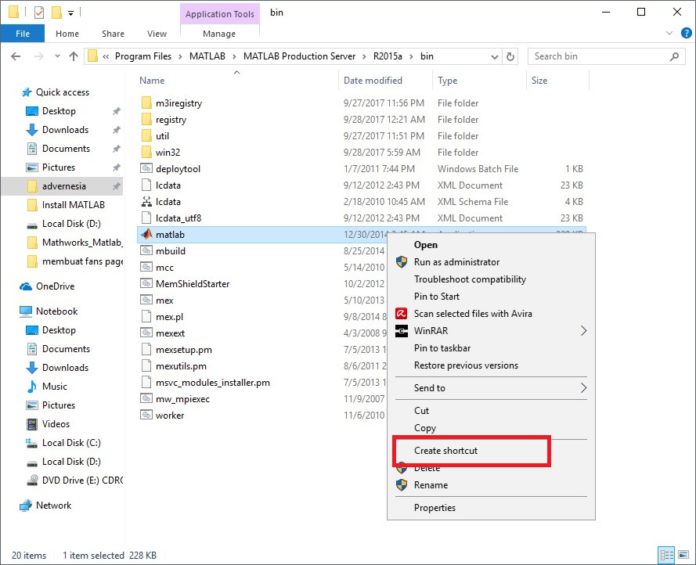Screen dimensions: 696x565
Task: Unpin Desktop from Quick access pin icon
Action: coord(116,111)
